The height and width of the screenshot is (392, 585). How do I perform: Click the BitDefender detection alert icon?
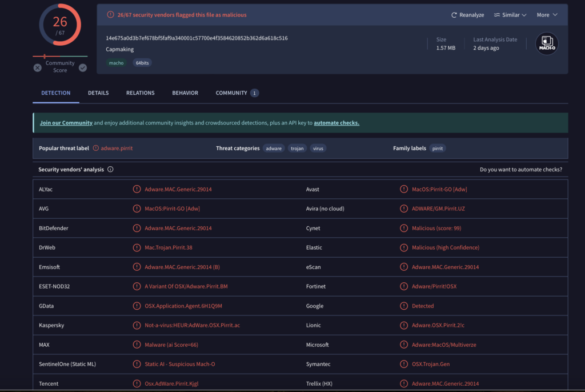tap(137, 228)
